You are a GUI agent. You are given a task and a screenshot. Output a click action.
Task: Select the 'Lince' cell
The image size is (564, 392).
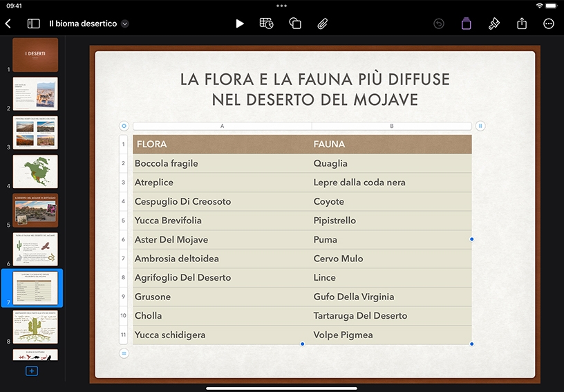point(392,278)
